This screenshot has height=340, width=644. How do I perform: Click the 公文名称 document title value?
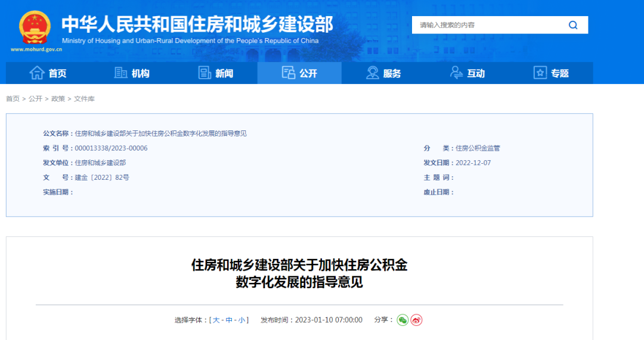[160, 133]
